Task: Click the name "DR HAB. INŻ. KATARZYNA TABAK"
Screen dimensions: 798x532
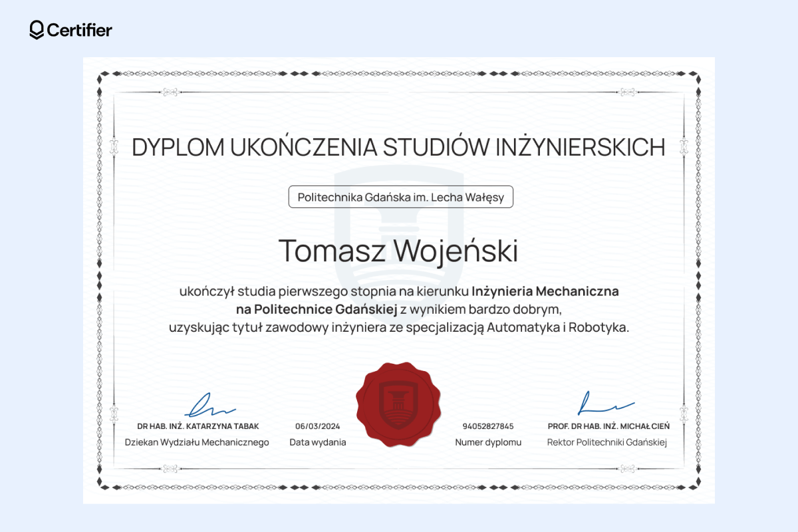Action: tap(198, 426)
